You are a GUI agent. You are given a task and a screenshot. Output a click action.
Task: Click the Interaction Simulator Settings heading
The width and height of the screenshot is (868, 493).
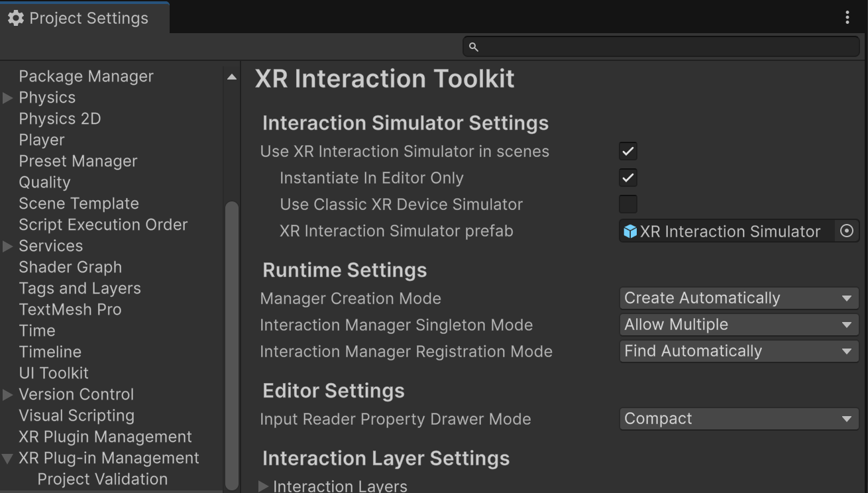pos(406,123)
